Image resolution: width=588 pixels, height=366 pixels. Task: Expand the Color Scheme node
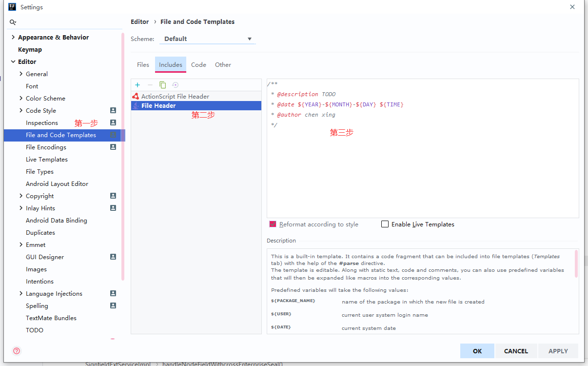(x=21, y=98)
